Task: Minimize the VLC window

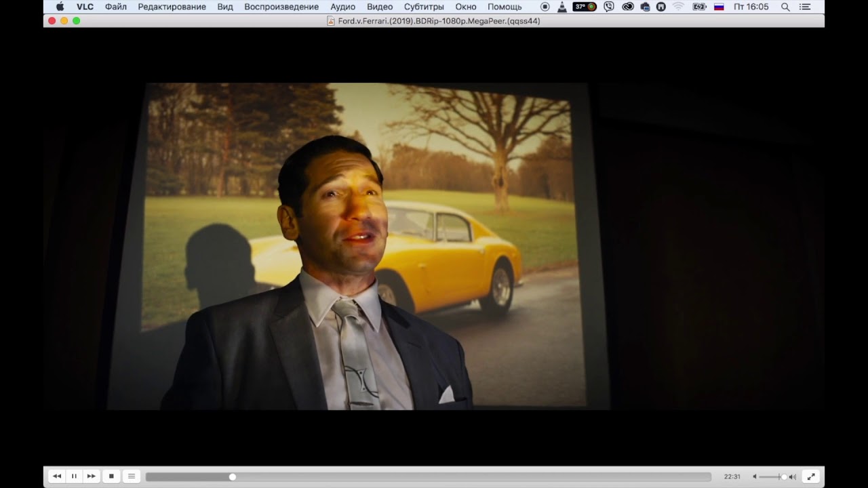Action: coord(64,21)
